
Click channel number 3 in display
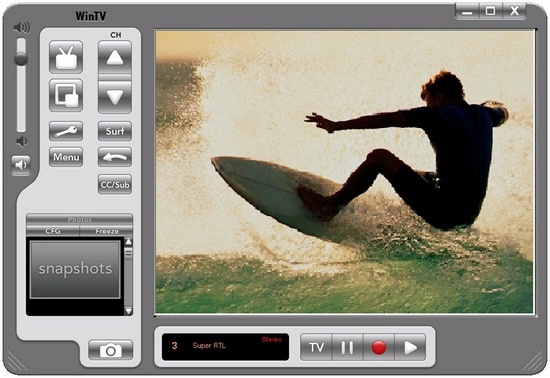pyautogui.click(x=174, y=346)
